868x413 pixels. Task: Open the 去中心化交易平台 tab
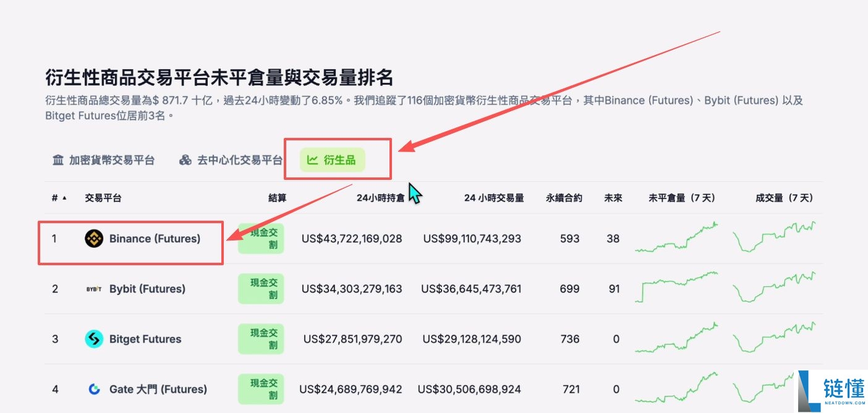[x=231, y=160]
